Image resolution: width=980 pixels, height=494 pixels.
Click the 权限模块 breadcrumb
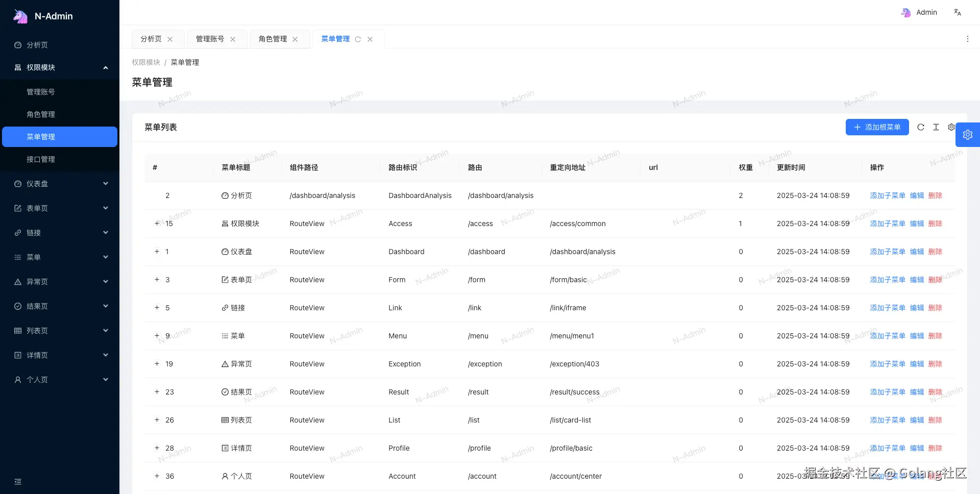146,62
